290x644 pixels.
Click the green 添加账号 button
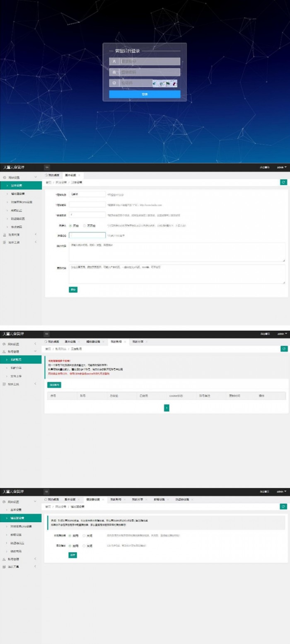tap(54, 385)
